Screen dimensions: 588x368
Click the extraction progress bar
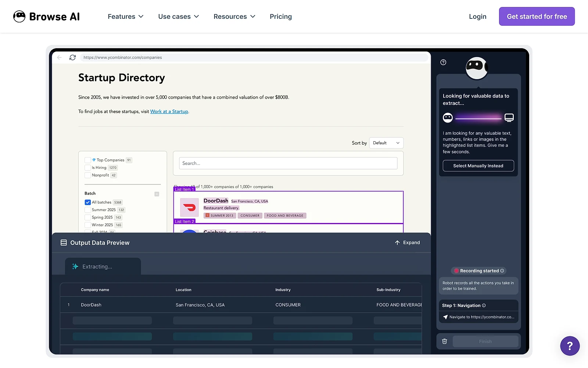[478, 118]
